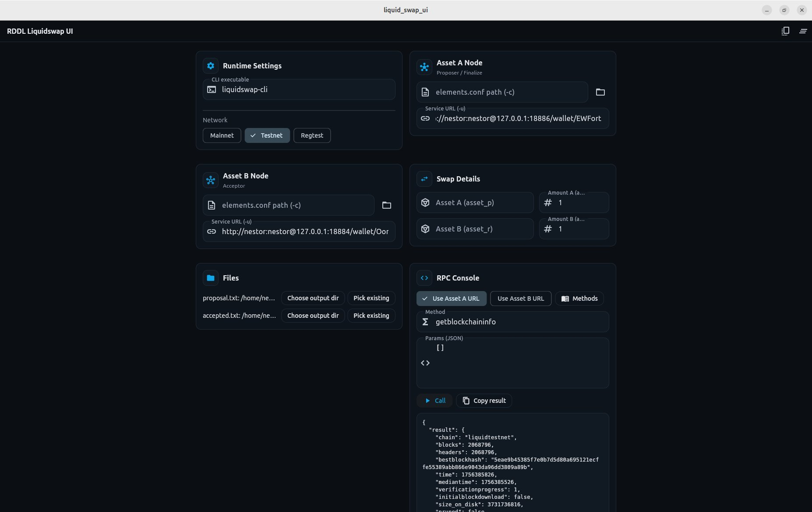Click the Swap Details arrows icon
812x512 pixels.
(424, 179)
